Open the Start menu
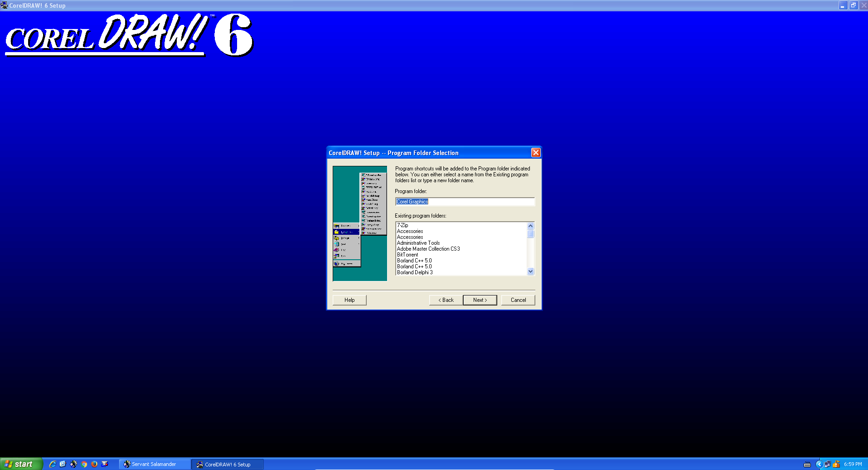 click(21, 464)
